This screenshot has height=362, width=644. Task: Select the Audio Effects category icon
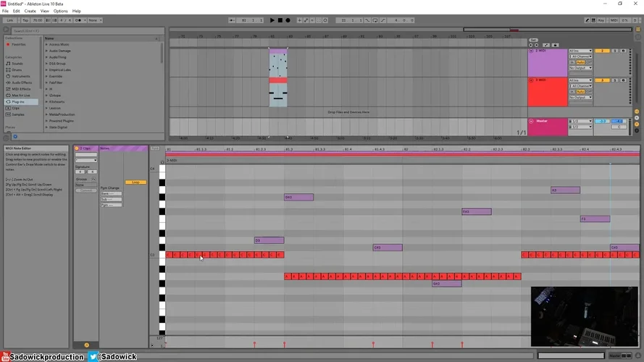(x=8, y=83)
